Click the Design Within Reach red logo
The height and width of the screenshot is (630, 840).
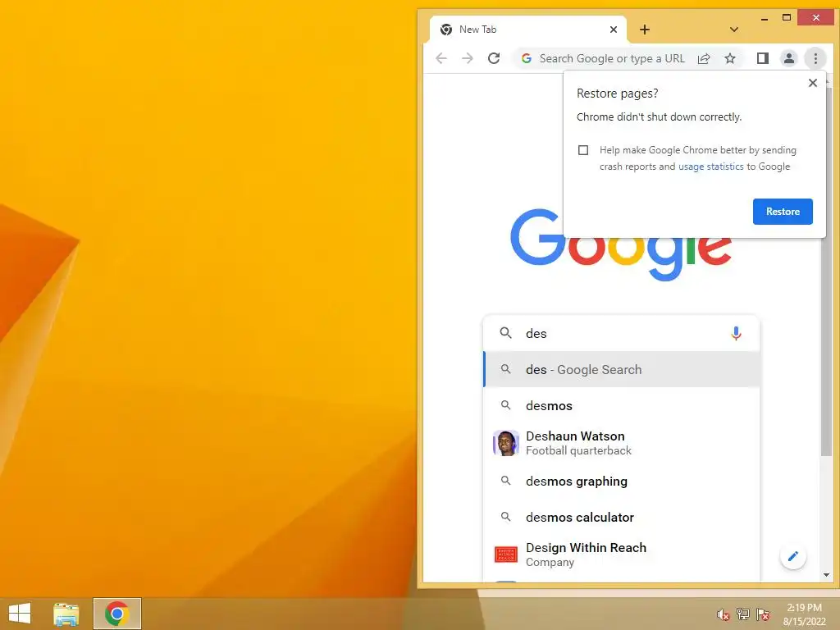[x=505, y=555]
